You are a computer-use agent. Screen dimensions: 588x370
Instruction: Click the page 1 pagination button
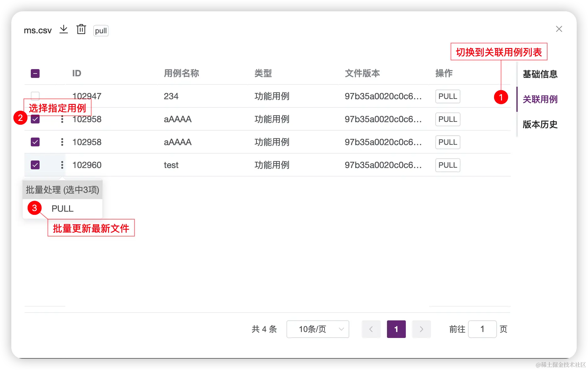(x=396, y=329)
